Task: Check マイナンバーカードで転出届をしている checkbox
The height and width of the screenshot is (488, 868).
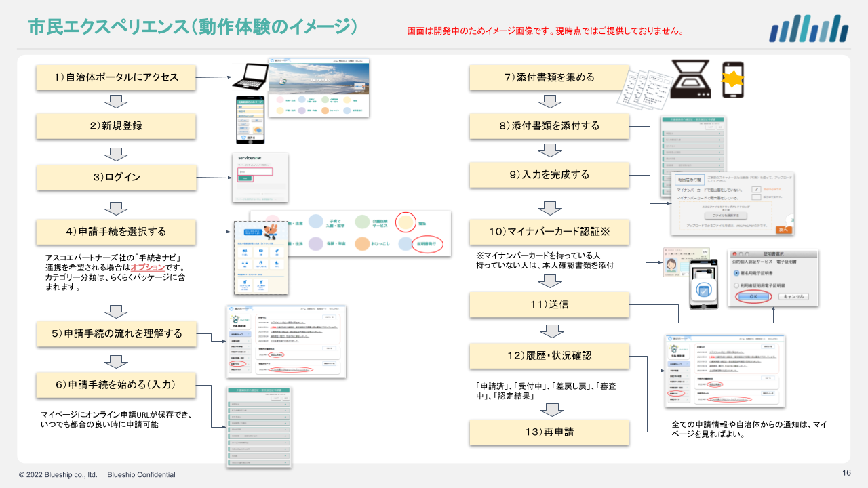Action: tap(755, 197)
